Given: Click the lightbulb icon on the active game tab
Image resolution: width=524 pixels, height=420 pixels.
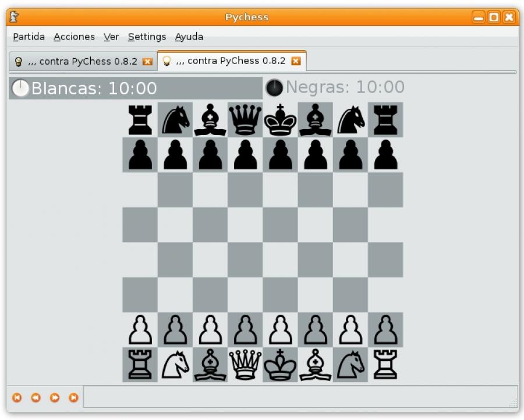Looking at the screenshot, I should (167, 60).
